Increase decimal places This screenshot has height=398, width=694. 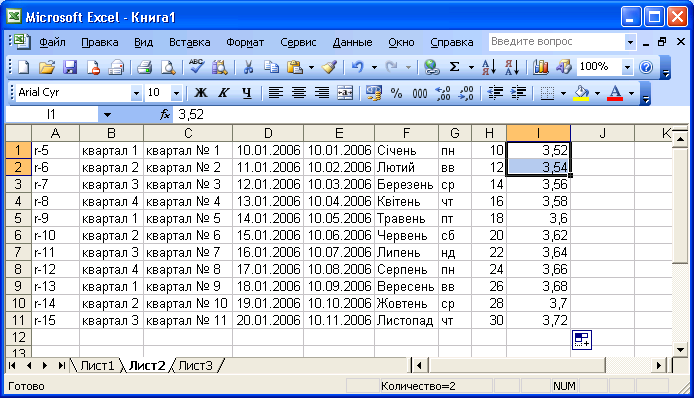coord(443,93)
